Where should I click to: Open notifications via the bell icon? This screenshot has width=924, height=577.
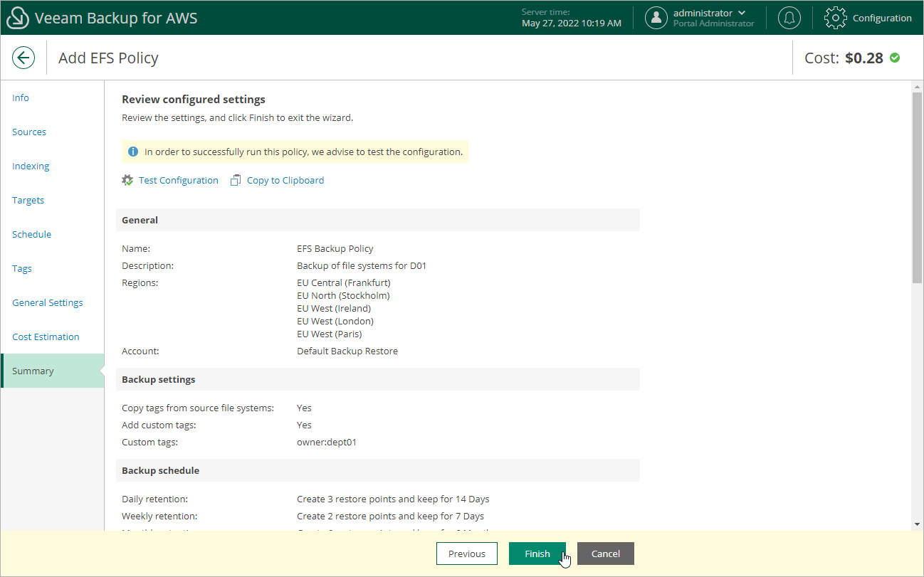click(x=789, y=18)
